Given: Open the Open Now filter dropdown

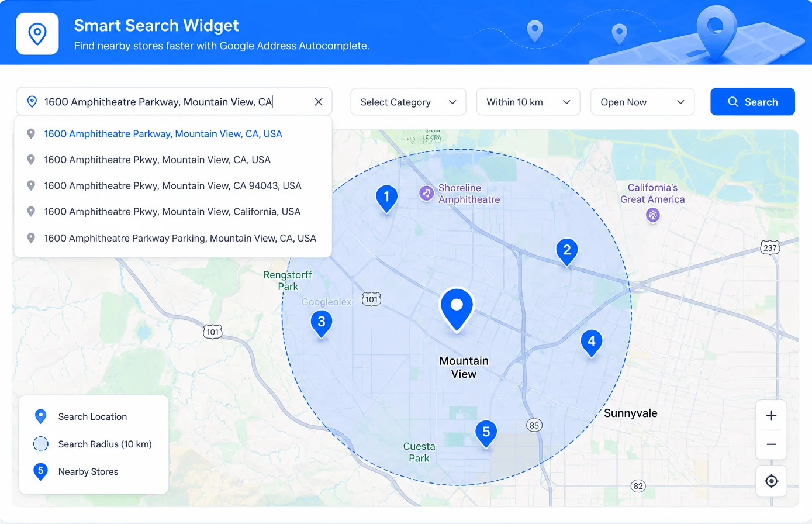Looking at the screenshot, I should 642,102.
